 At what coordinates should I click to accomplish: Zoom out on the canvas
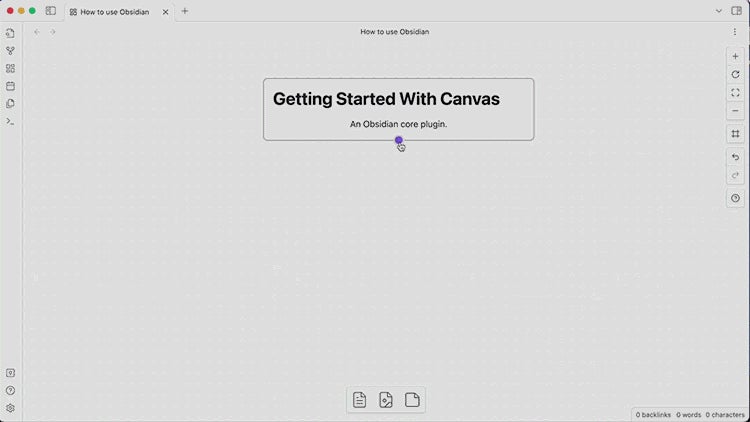735,111
